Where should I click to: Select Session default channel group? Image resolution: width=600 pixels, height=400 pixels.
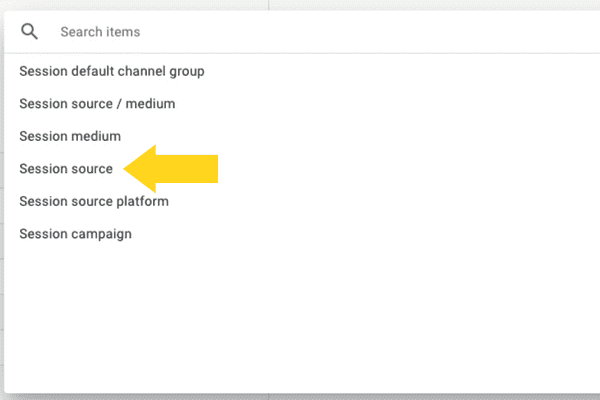pyautogui.click(x=112, y=71)
